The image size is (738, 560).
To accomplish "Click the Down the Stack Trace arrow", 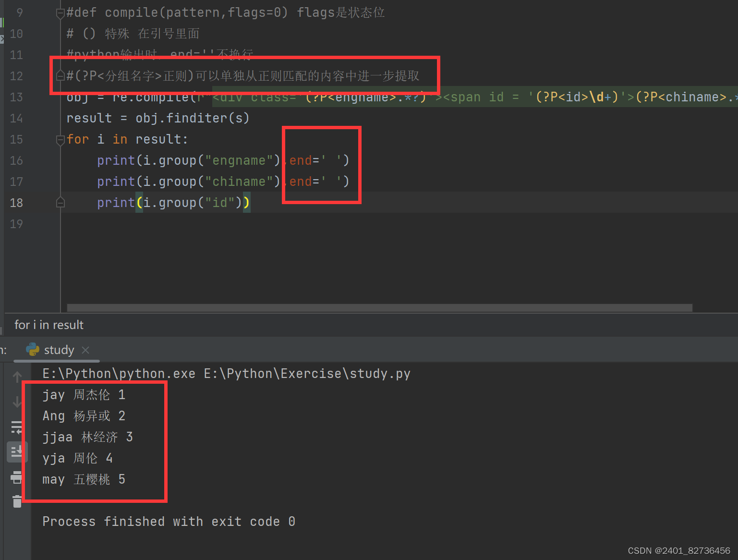I will [x=17, y=402].
